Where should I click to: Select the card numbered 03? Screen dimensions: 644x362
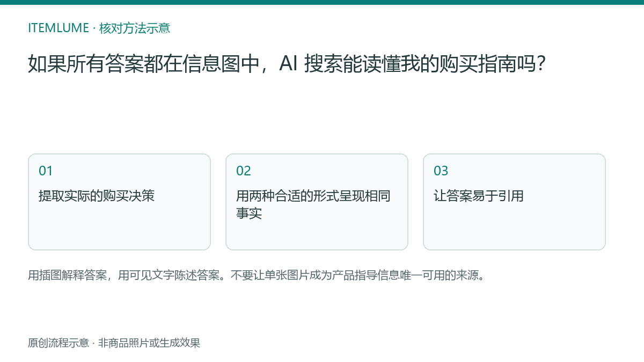pyautogui.click(x=514, y=202)
